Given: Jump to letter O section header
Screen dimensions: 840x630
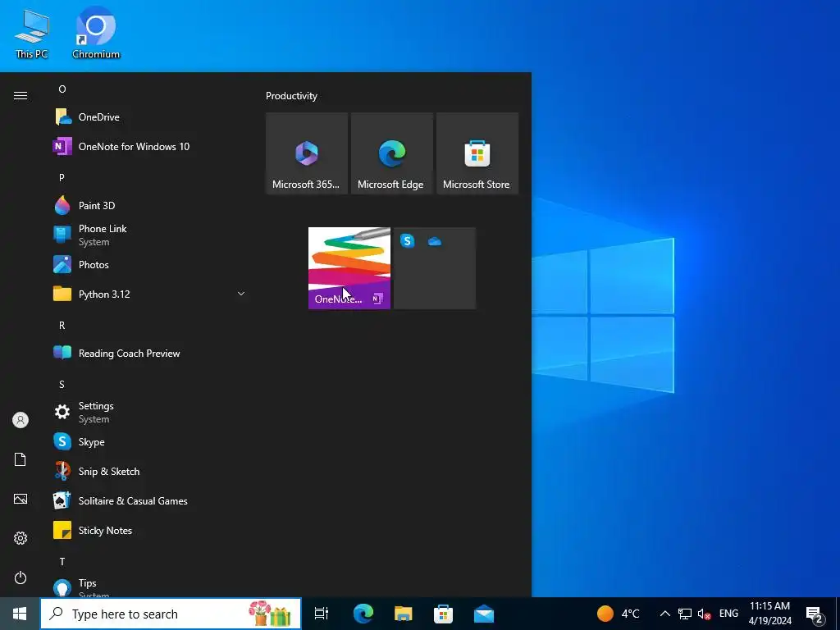Looking at the screenshot, I should point(62,89).
